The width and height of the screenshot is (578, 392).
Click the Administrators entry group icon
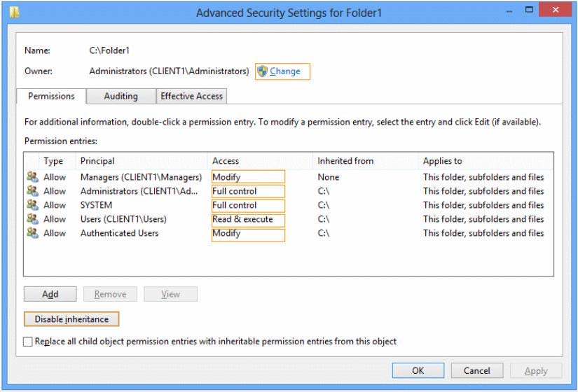coord(32,191)
